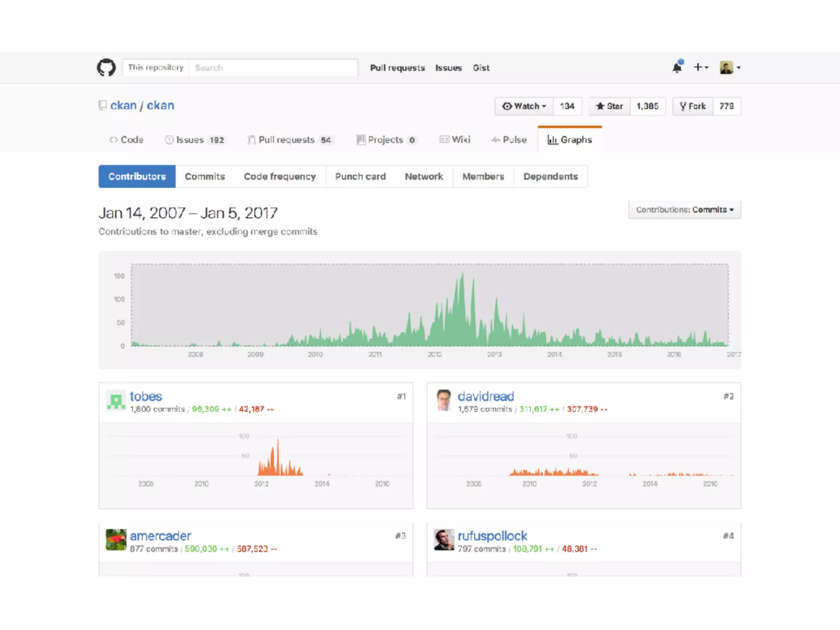Click the GitHub Octocat logo
Screen dimensions: 840x630
click(106, 68)
